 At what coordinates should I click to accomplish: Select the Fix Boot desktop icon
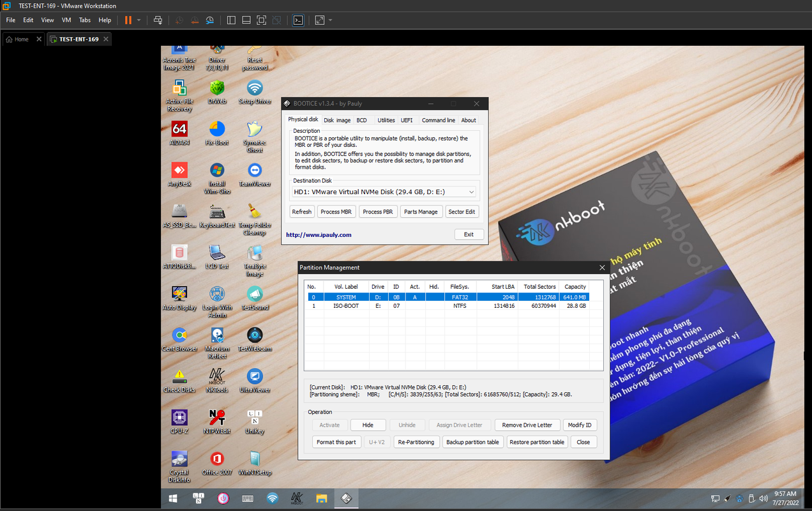[217, 132]
